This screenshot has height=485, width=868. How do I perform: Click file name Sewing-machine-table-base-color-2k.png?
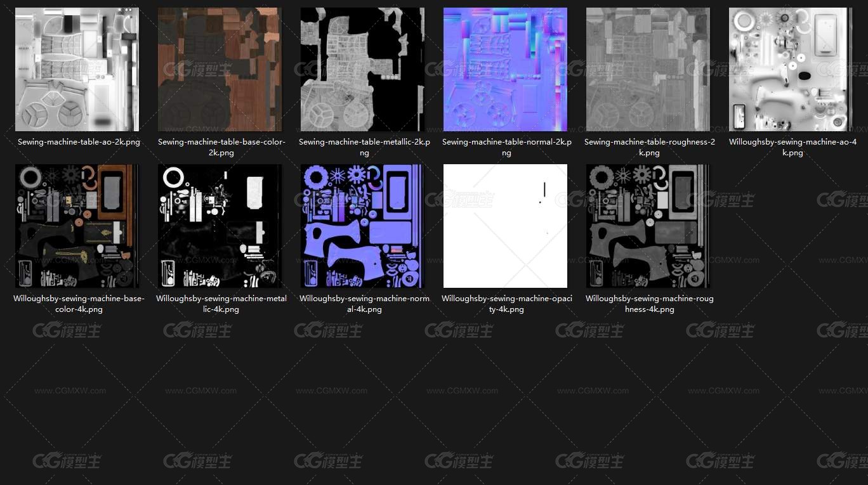click(x=221, y=148)
